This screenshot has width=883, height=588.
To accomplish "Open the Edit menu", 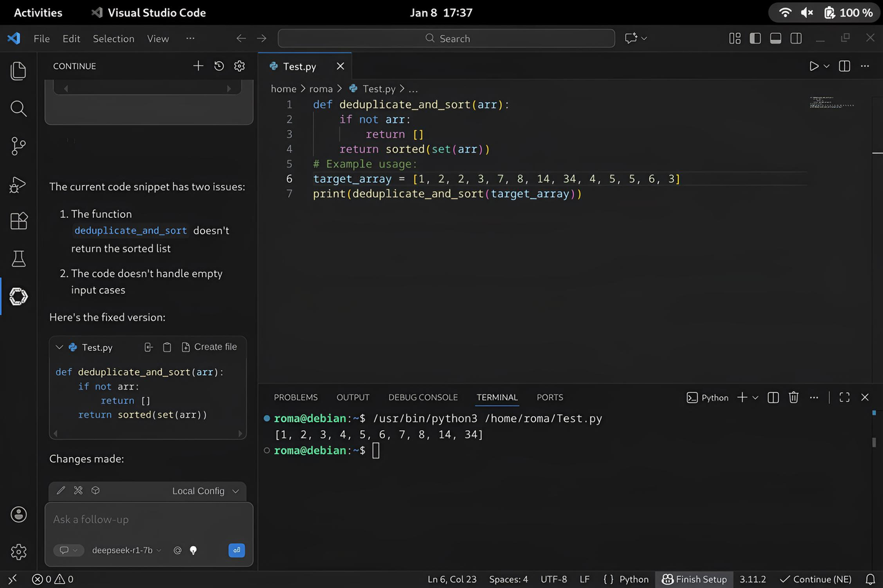I will (71, 39).
